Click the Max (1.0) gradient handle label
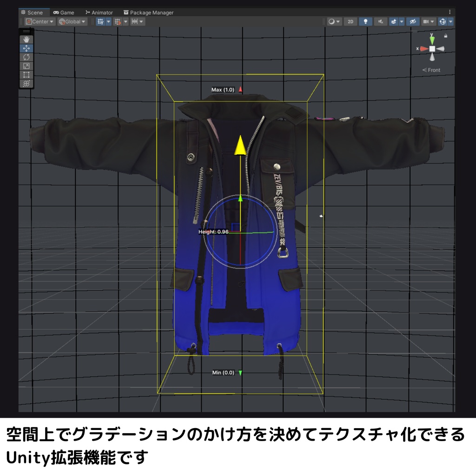The width and height of the screenshot is (476, 476). point(224,89)
